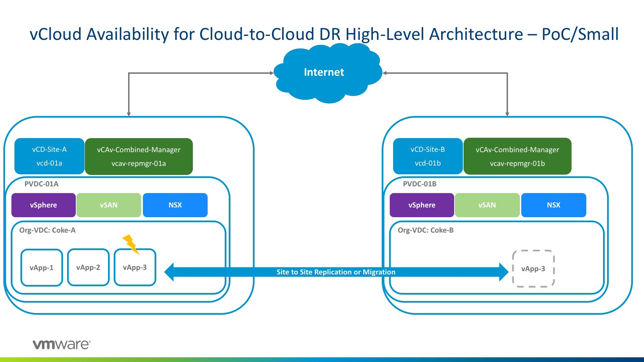
Task: Click the vApp-1 box in Coke-A
Action: coord(42,267)
